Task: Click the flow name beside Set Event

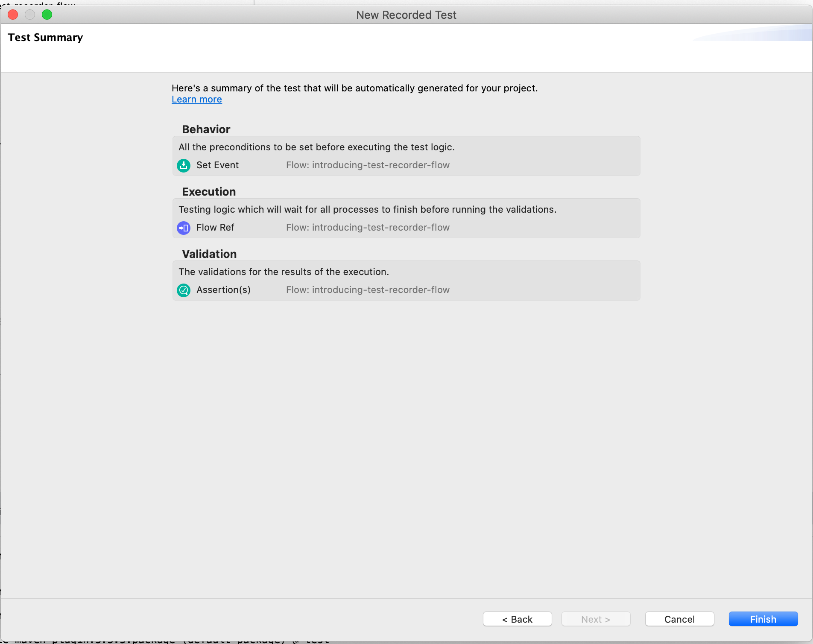Action: [368, 165]
